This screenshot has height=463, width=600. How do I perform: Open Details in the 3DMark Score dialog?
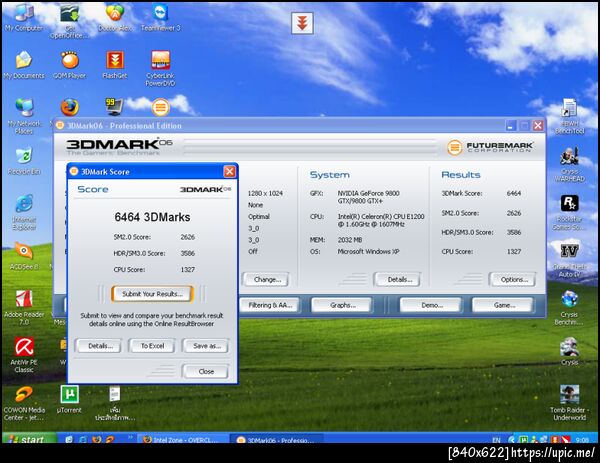(100, 346)
